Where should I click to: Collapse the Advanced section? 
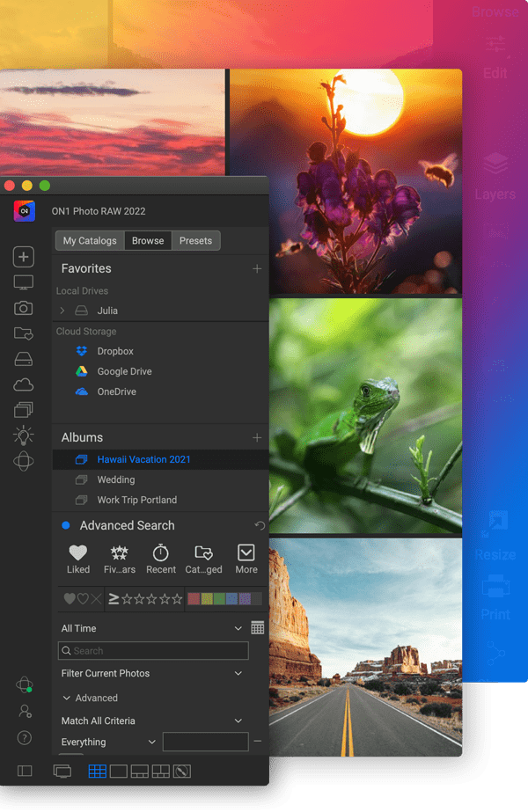coord(66,698)
